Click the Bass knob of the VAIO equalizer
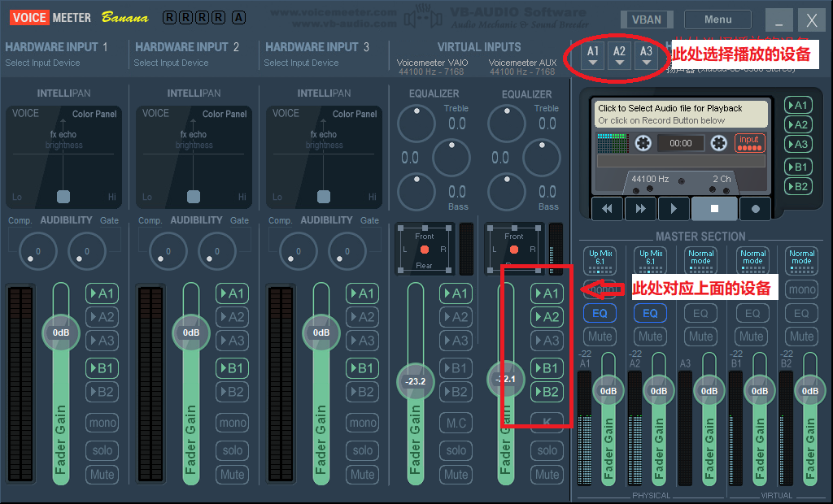833x504 pixels. coord(416,191)
